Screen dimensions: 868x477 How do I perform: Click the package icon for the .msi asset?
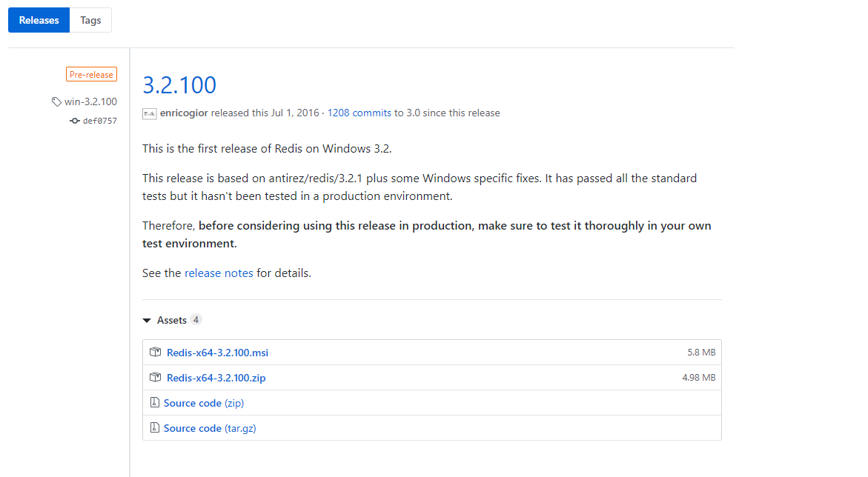point(155,353)
